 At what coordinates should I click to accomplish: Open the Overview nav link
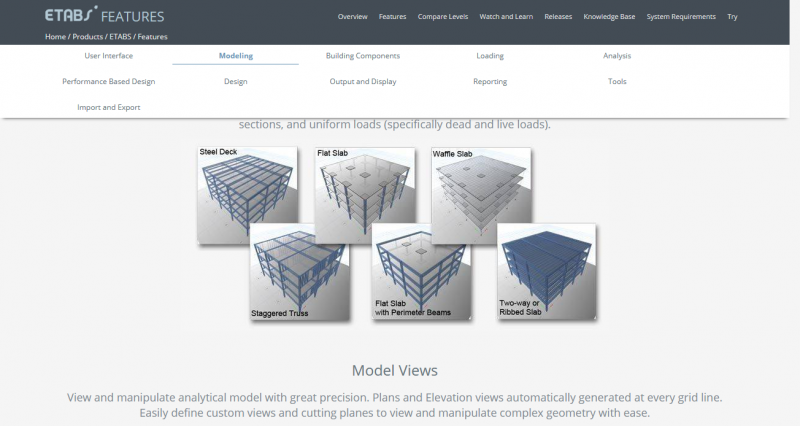[353, 17]
